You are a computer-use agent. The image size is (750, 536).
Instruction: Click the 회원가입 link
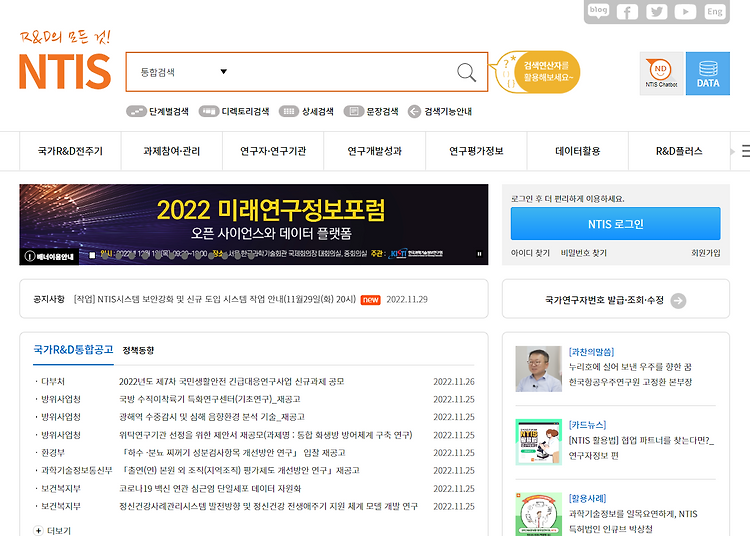pyautogui.click(x=706, y=252)
